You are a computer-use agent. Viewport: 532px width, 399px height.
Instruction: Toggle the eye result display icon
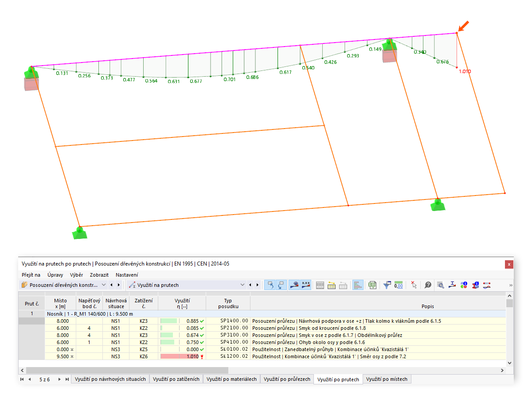pos(294,285)
